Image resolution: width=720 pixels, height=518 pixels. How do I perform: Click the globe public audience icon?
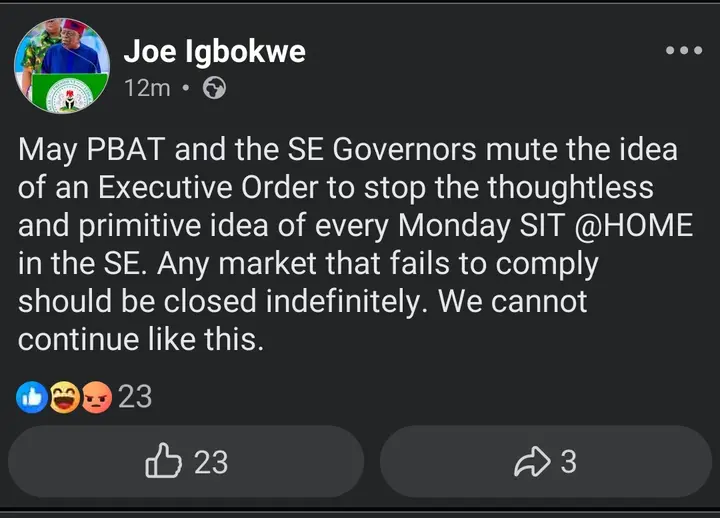click(x=214, y=88)
